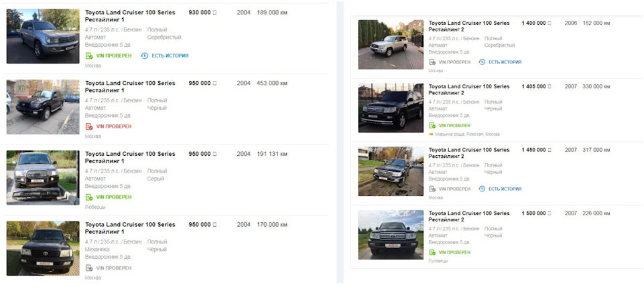Click history clock icon on 1 450 000 listing
Screen dimensions: 644x287
482,189
